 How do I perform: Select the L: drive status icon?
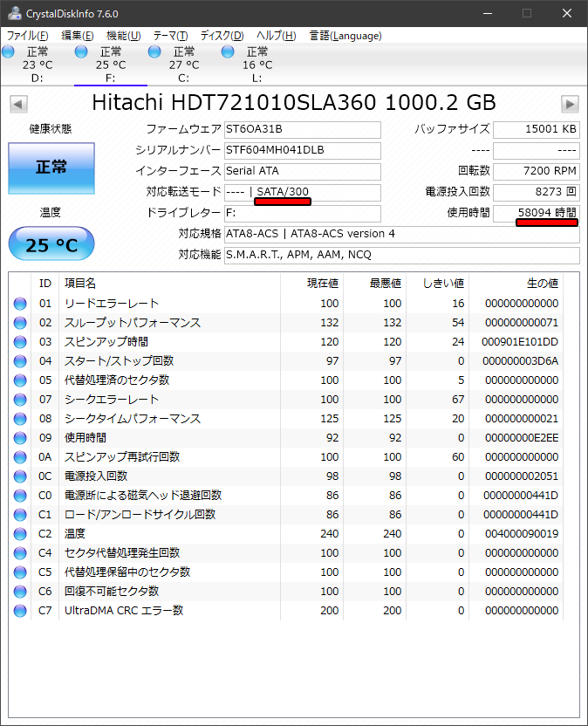tap(228, 51)
